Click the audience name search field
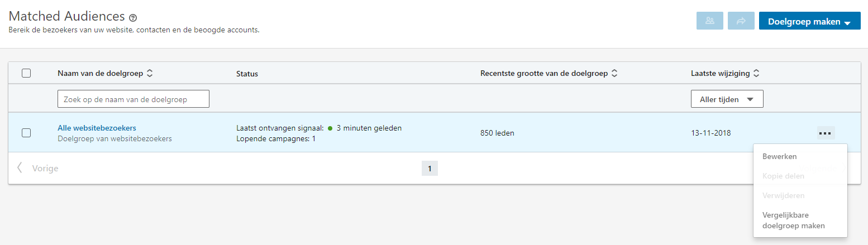The image size is (868, 245). pos(133,99)
